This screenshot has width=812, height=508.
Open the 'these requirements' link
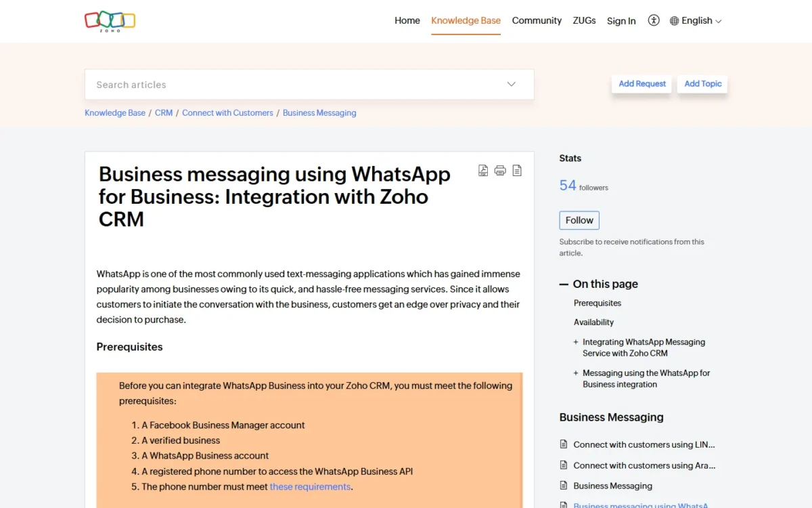[310, 486]
